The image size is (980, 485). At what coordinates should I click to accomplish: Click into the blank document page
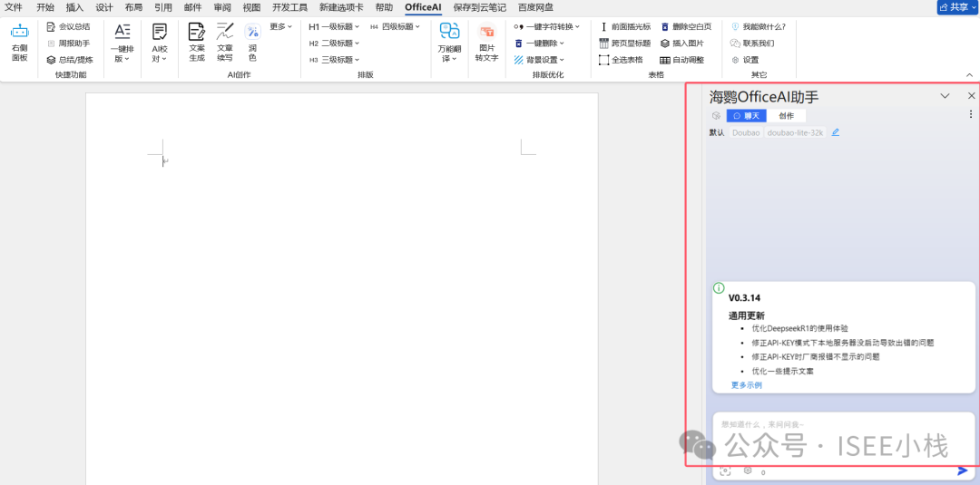(342, 287)
